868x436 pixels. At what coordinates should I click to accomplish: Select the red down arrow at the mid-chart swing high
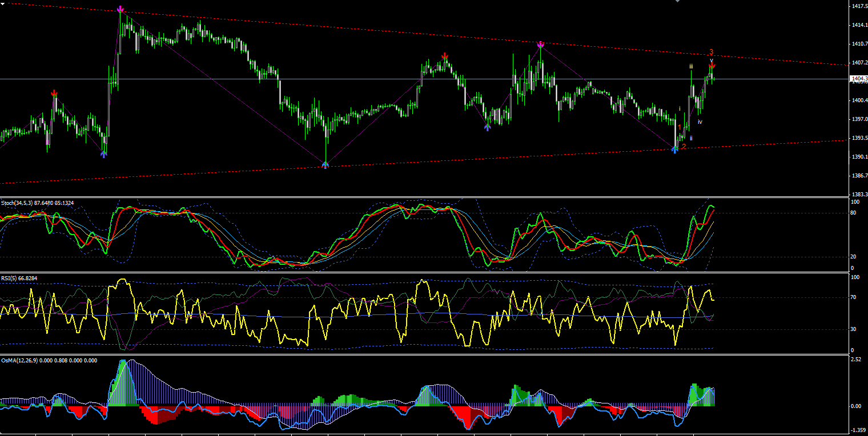pos(444,56)
